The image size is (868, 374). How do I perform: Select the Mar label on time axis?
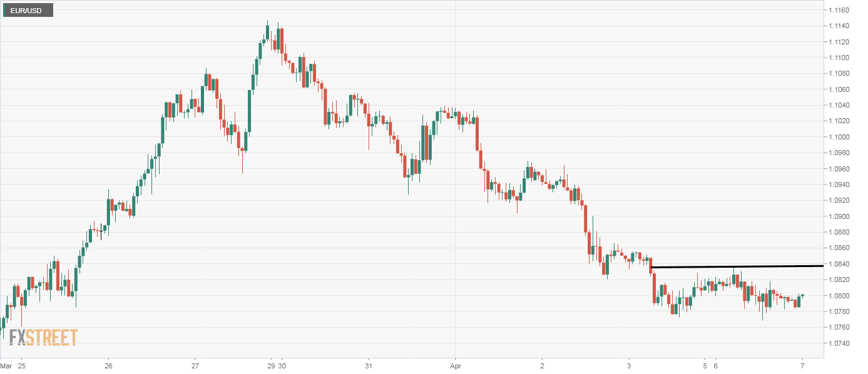[6, 366]
